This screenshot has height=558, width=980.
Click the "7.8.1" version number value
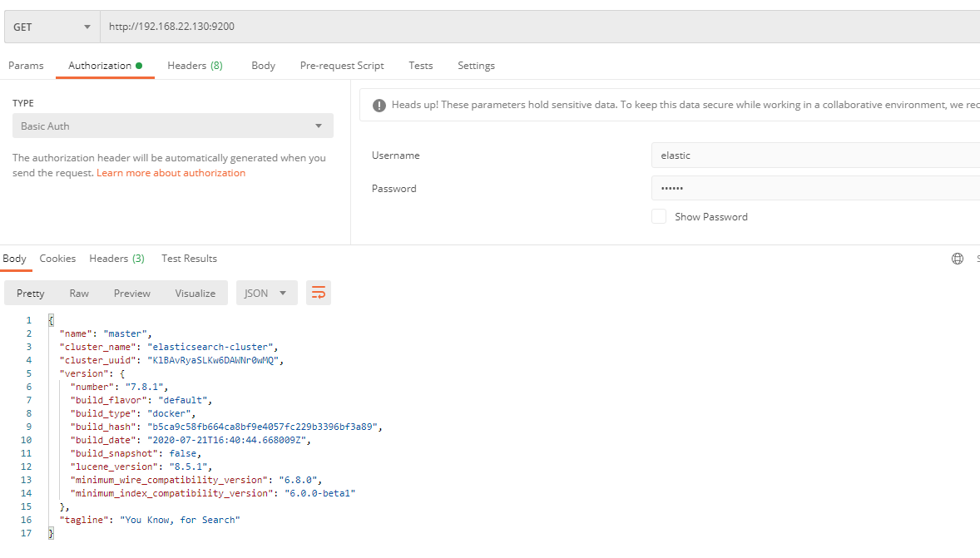point(145,387)
